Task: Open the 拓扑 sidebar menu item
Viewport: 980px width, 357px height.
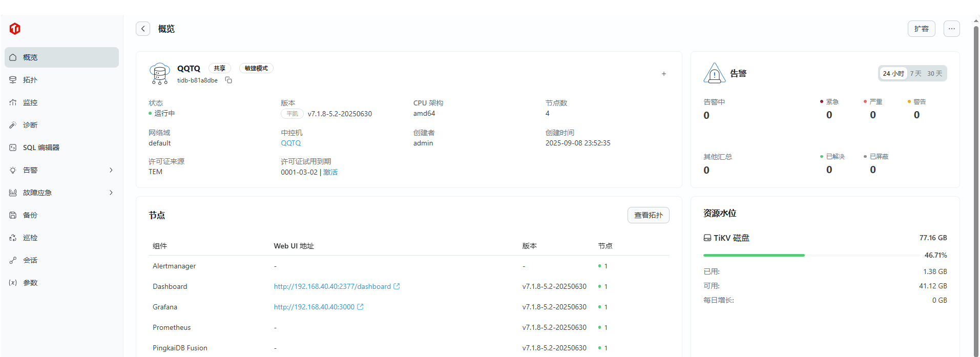Action: pyautogui.click(x=30, y=80)
